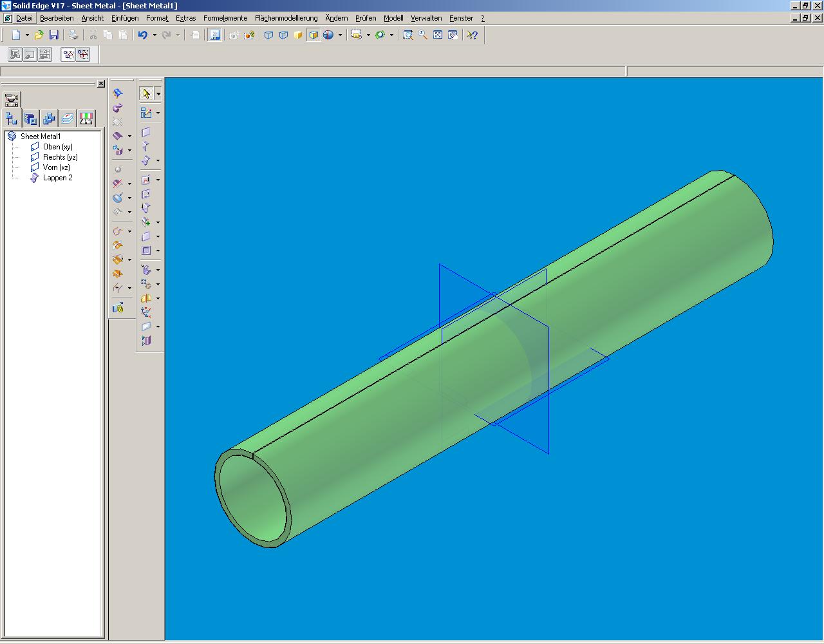Open the Formelemente menu

pos(225,18)
